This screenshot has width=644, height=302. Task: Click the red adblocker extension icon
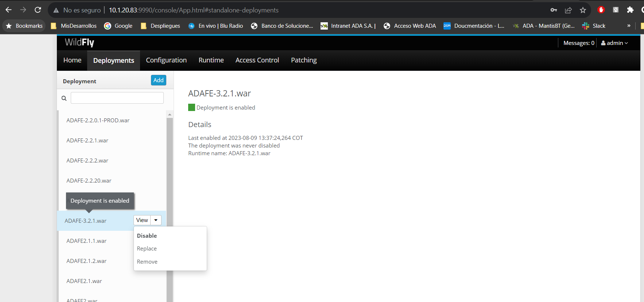(x=601, y=10)
